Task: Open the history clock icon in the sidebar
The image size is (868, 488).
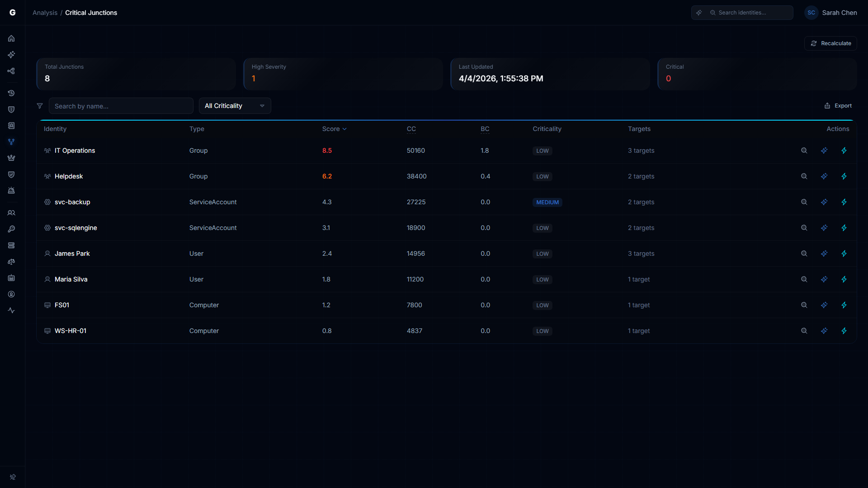Action: click(11, 93)
